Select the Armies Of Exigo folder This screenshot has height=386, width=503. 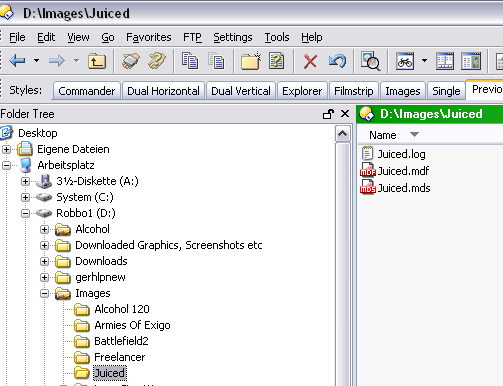[x=132, y=325]
